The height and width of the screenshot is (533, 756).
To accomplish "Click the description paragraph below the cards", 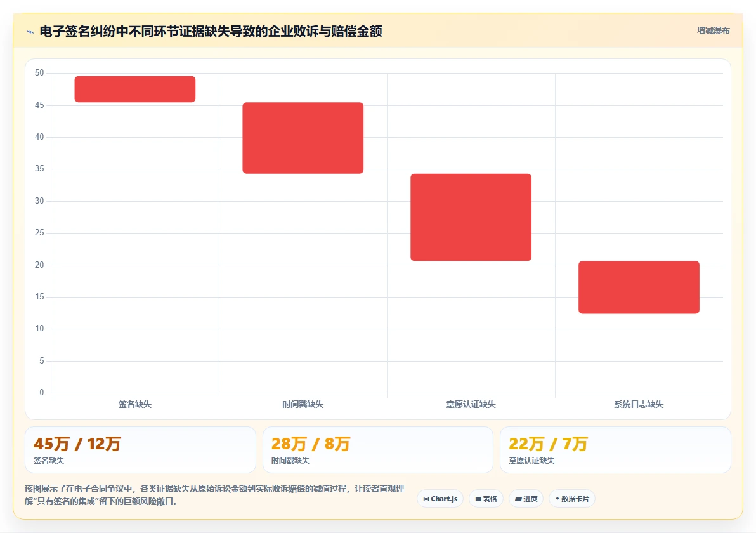I will [x=214, y=496].
